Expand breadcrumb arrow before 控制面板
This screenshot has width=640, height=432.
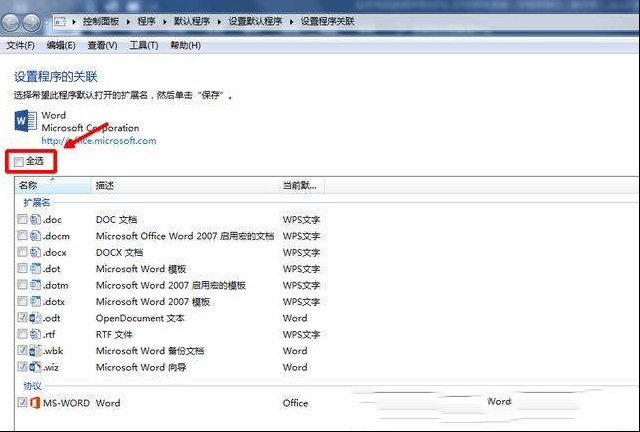74,22
